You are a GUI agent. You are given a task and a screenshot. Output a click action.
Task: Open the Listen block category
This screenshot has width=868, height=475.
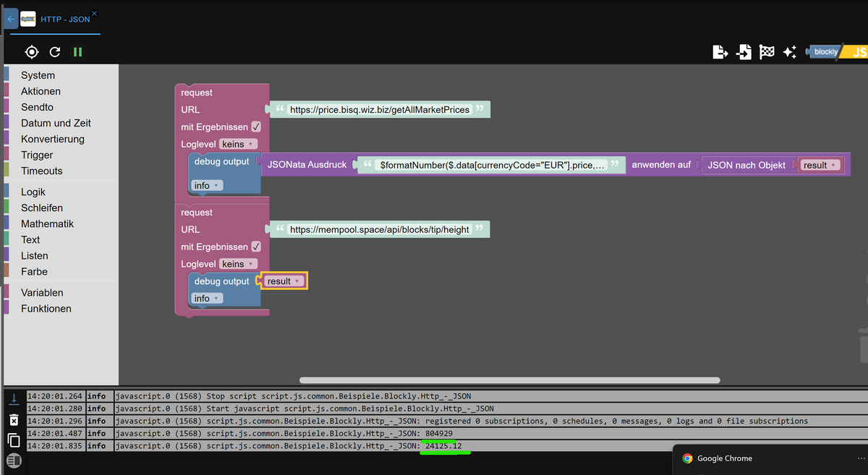[x=34, y=255]
